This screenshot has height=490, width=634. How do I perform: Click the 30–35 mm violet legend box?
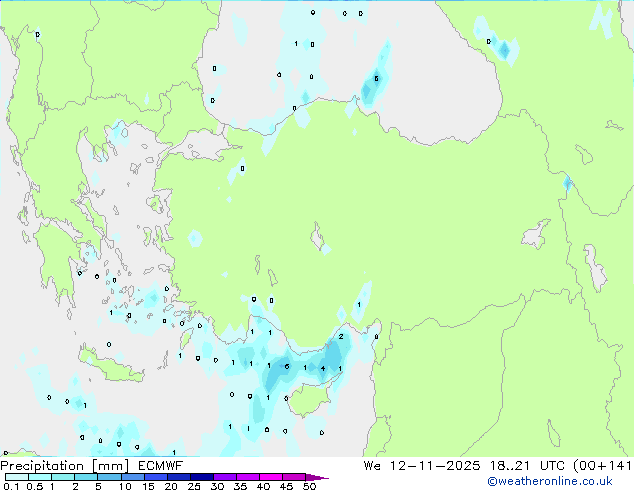point(225,477)
